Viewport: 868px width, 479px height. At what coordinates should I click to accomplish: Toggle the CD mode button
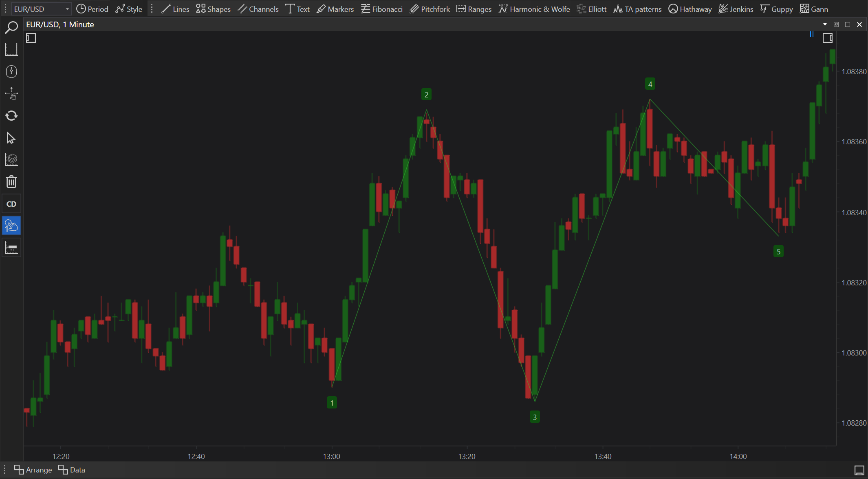tap(11, 204)
